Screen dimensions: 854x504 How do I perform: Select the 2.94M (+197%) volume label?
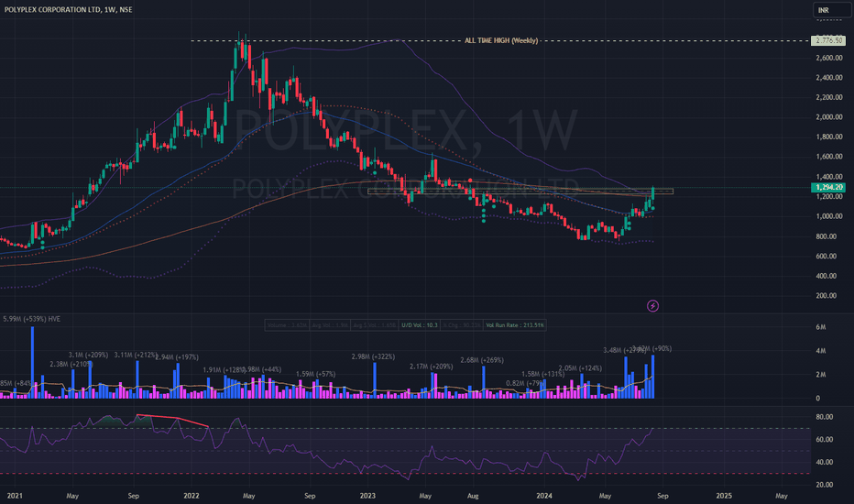pyautogui.click(x=177, y=357)
